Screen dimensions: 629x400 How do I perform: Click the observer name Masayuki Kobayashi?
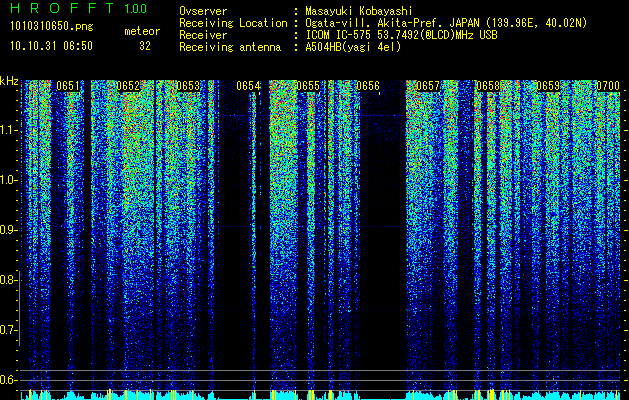coord(358,12)
